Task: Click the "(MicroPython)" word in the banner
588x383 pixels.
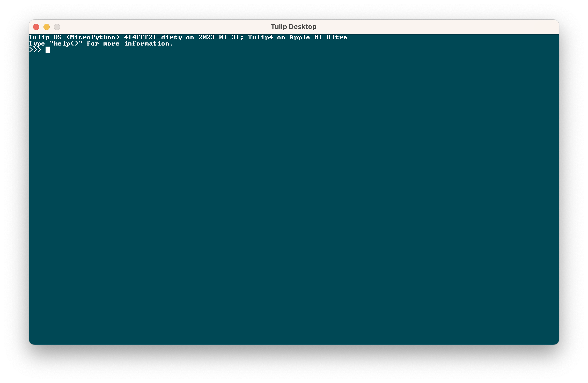Action: tap(93, 37)
